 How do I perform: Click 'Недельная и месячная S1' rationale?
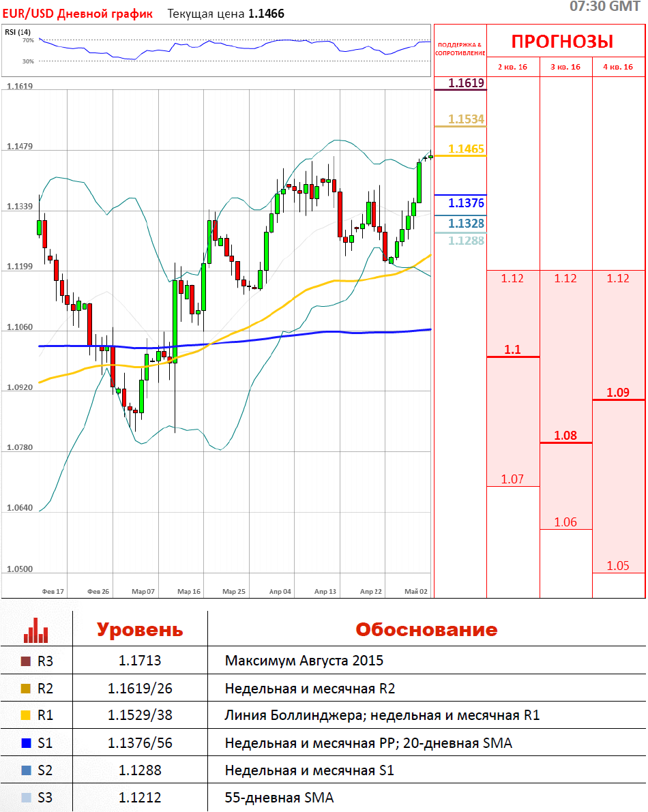(309, 770)
